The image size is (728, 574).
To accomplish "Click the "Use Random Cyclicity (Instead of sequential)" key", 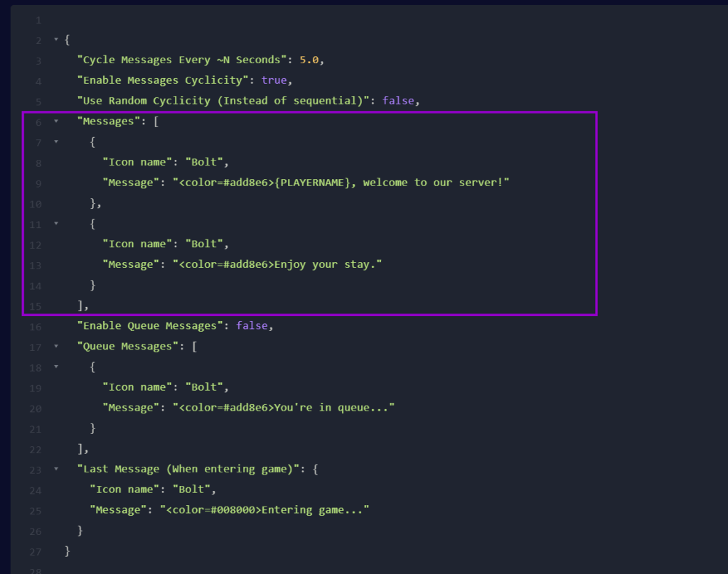I will [x=223, y=101].
